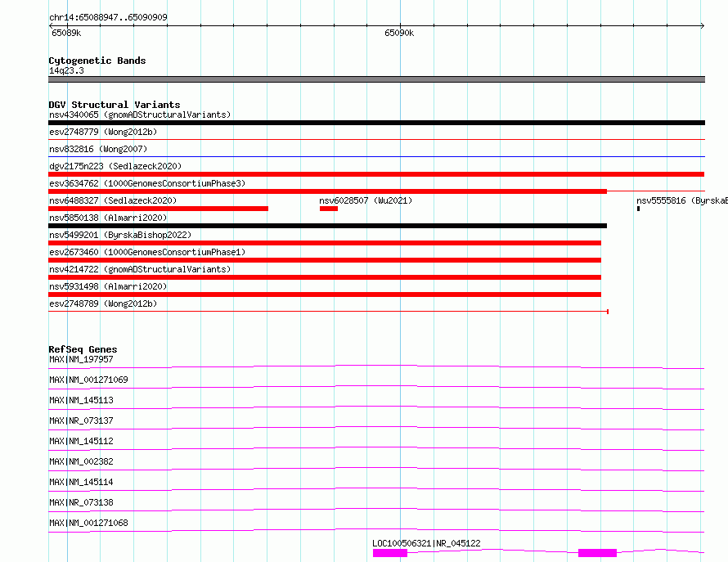Open transcript MAX|NR_073138

coord(81,502)
